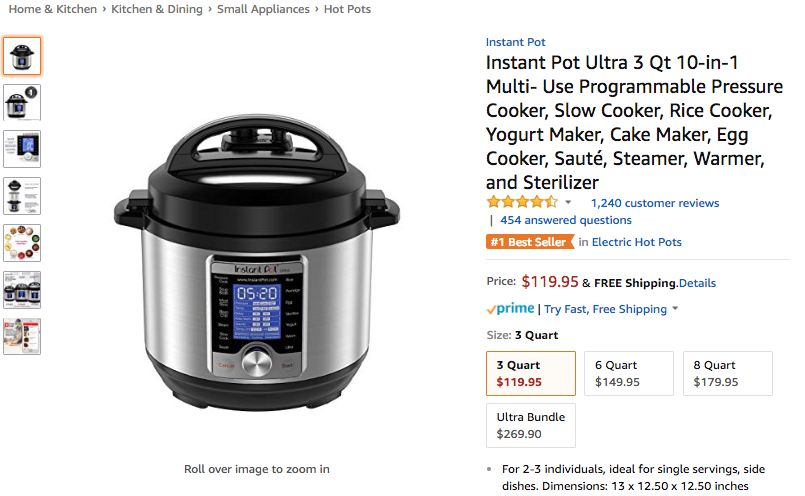This screenshot has height=496, width=805.
Task: Choose the 8 Quart size option
Action: [727, 373]
